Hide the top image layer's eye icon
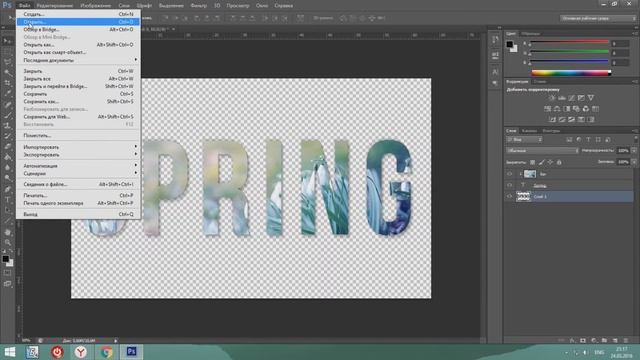The width and height of the screenshot is (640, 360). point(509,174)
